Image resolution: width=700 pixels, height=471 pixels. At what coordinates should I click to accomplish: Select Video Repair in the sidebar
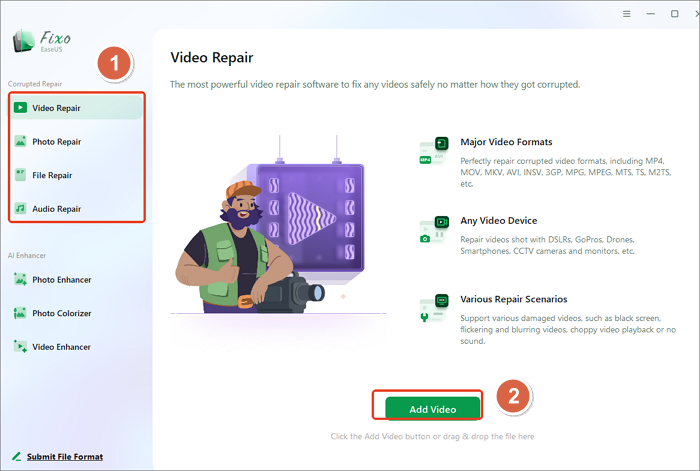(x=76, y=108)
